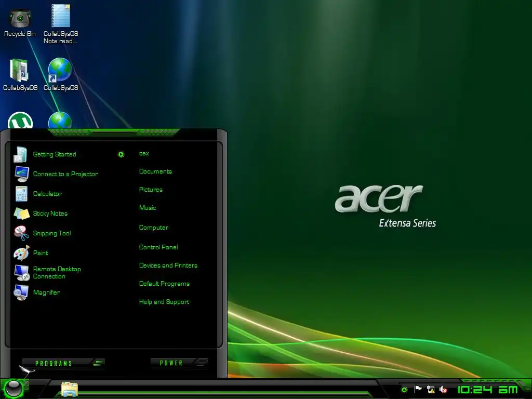532x399 pixels.
Task: Open Devices and Printers
Action: pos(168,265)
